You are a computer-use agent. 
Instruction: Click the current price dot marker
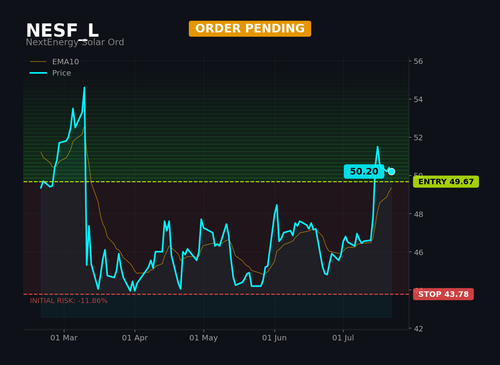point(391,171)
